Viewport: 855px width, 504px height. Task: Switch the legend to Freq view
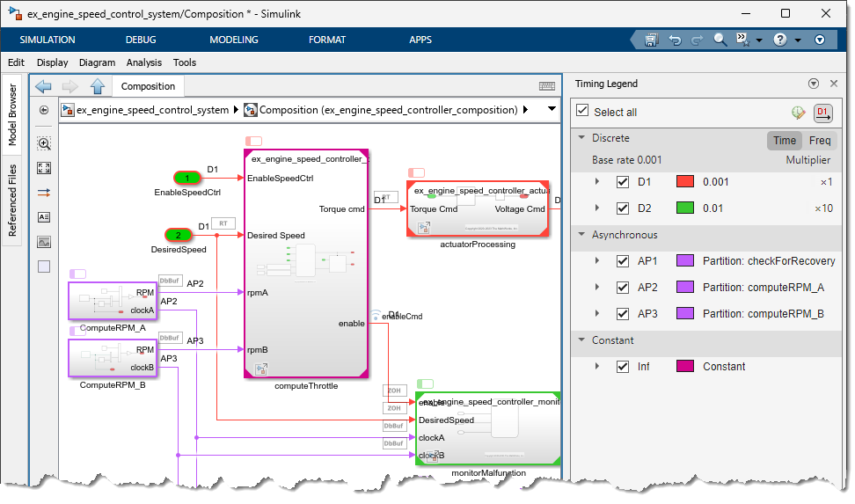tap(820, 141)
